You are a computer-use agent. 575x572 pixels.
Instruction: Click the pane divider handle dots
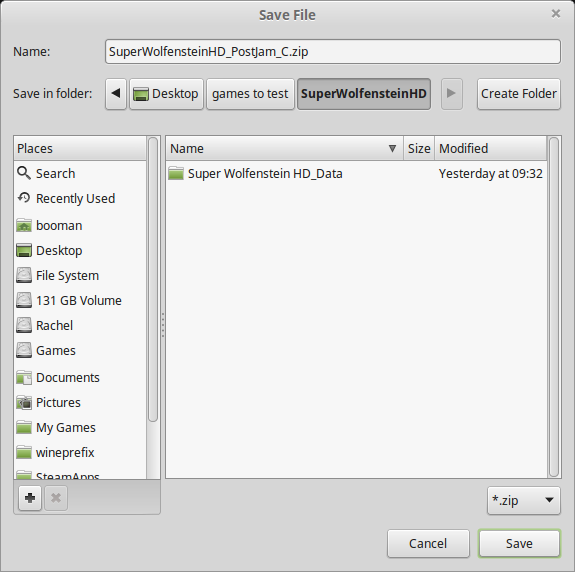tap(163, 325)
